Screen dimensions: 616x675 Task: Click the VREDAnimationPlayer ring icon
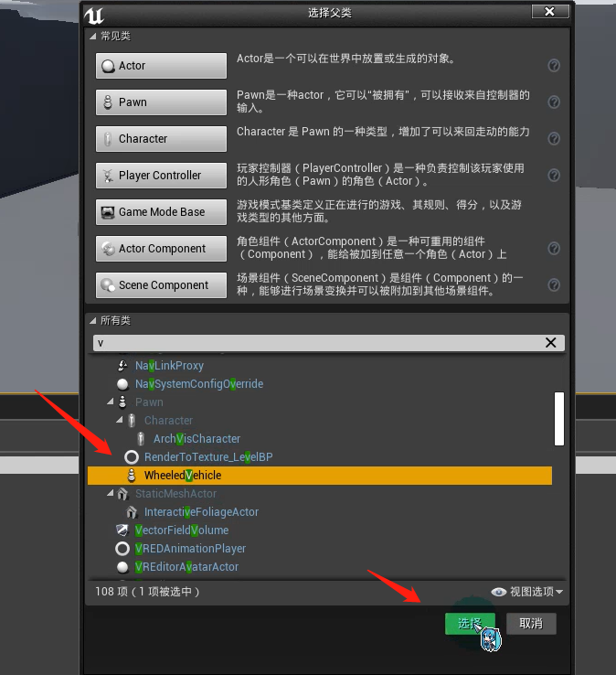click(122, 549)
